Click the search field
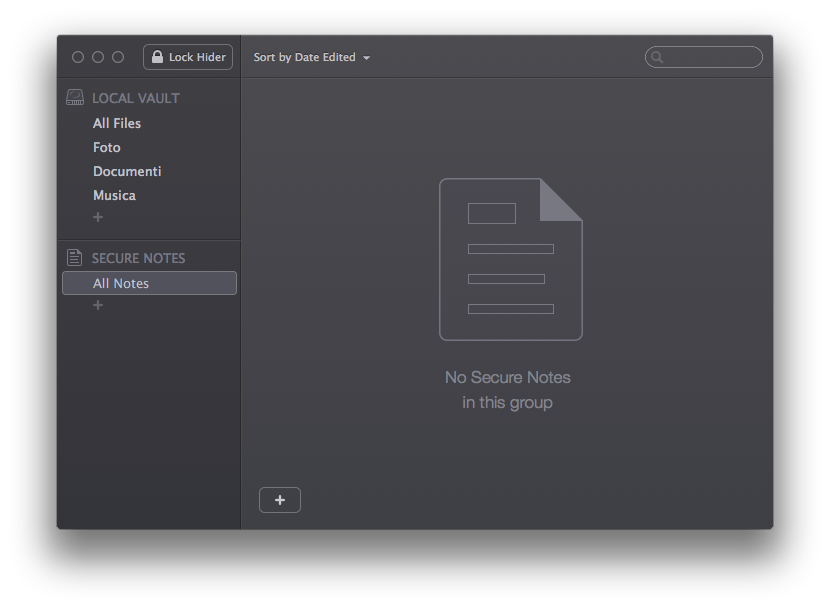This screenshot has width=830, height=608. pos(703,57)
